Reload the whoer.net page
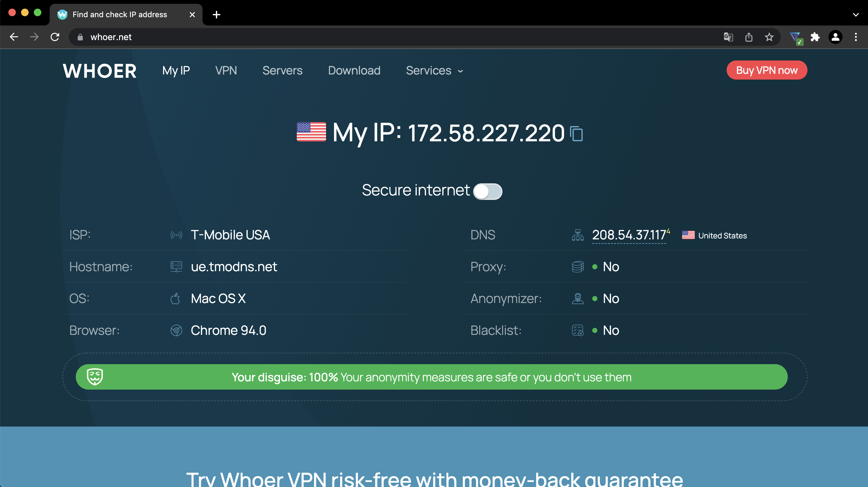868x487 pixels. [55, 37]
